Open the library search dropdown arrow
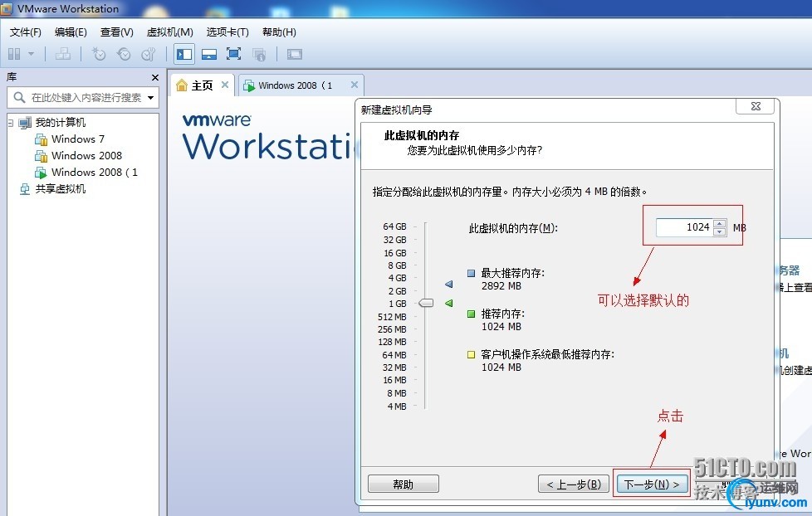812x516 pixels. (x=151, y=97)
